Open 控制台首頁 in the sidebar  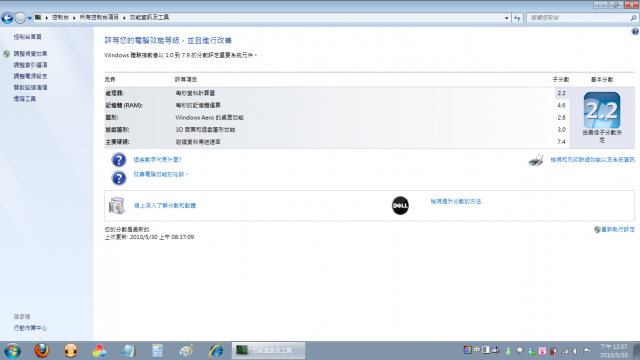pos(28,37)
